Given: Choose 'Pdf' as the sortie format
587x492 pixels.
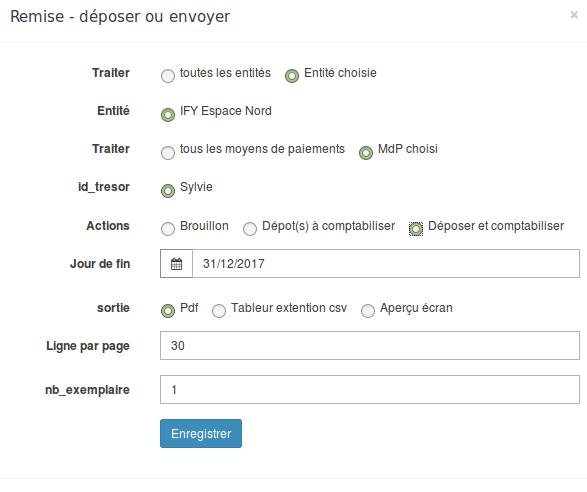Looking at the screenshot, I should coord(168,310).
